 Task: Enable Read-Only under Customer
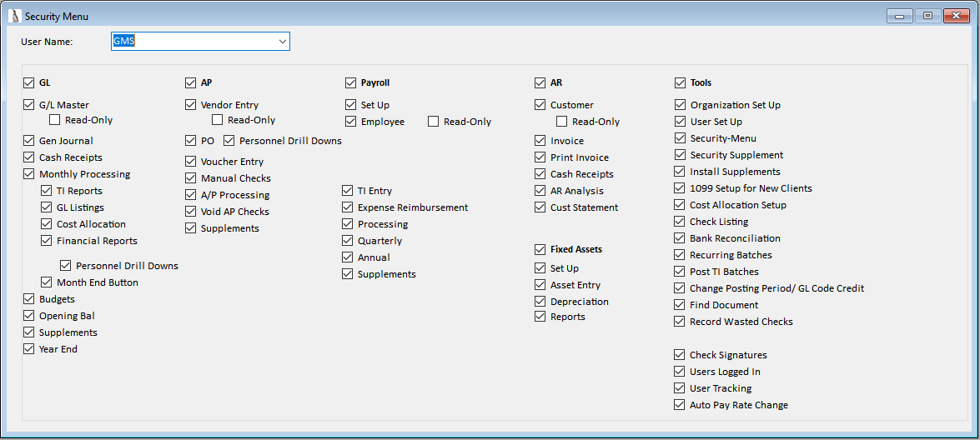[562, 122]
